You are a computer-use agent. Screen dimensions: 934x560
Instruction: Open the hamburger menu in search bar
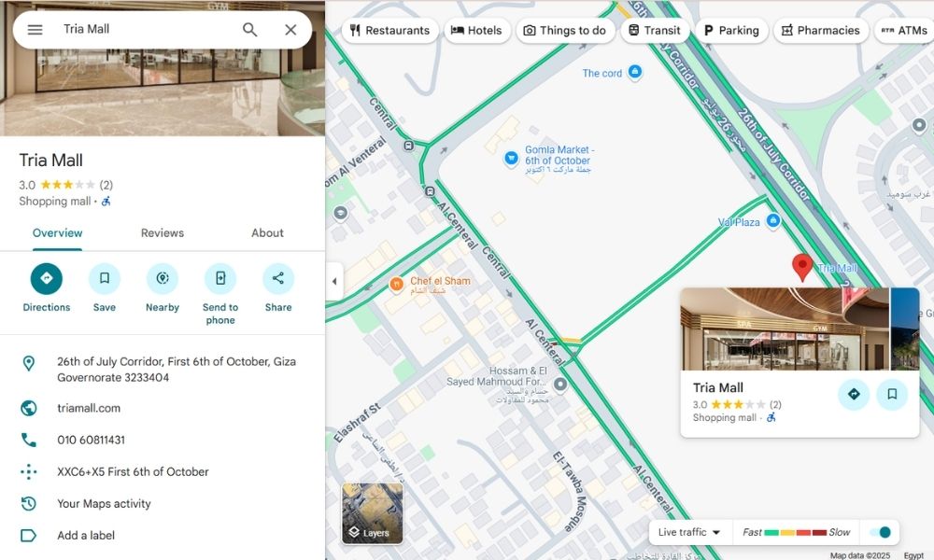(35, 30)
